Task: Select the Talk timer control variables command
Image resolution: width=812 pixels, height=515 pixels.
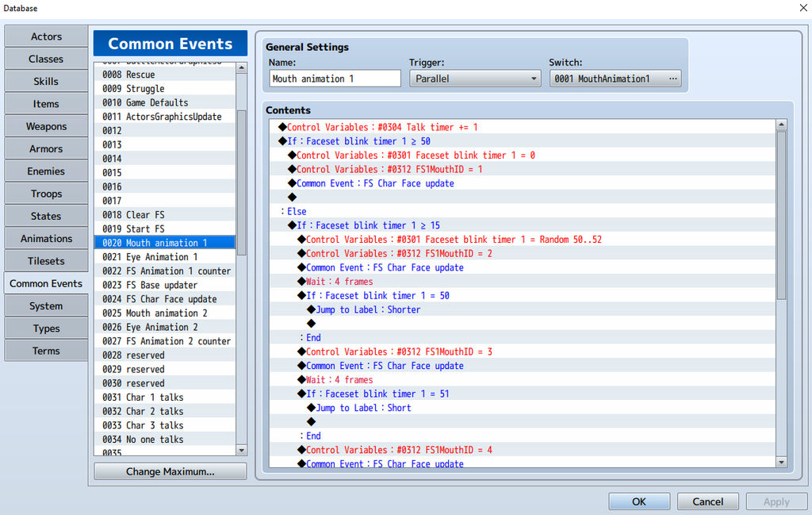Action: tap(382, 127)
